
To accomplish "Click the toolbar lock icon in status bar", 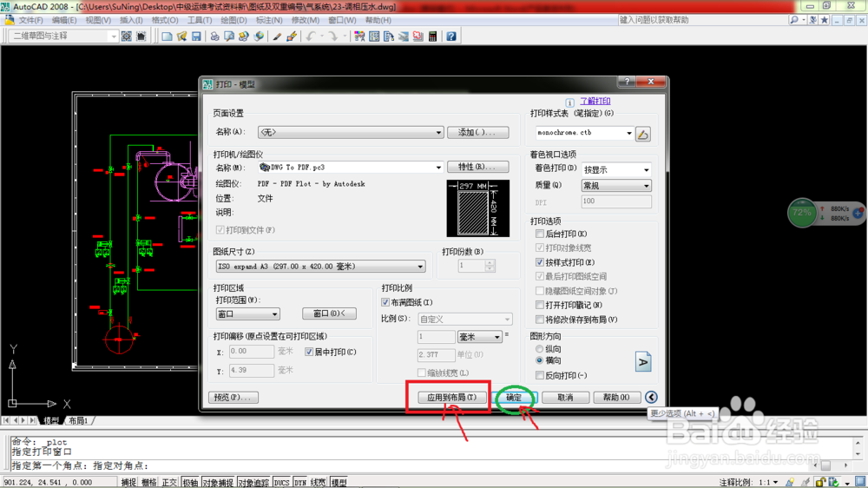I will 819,483.
